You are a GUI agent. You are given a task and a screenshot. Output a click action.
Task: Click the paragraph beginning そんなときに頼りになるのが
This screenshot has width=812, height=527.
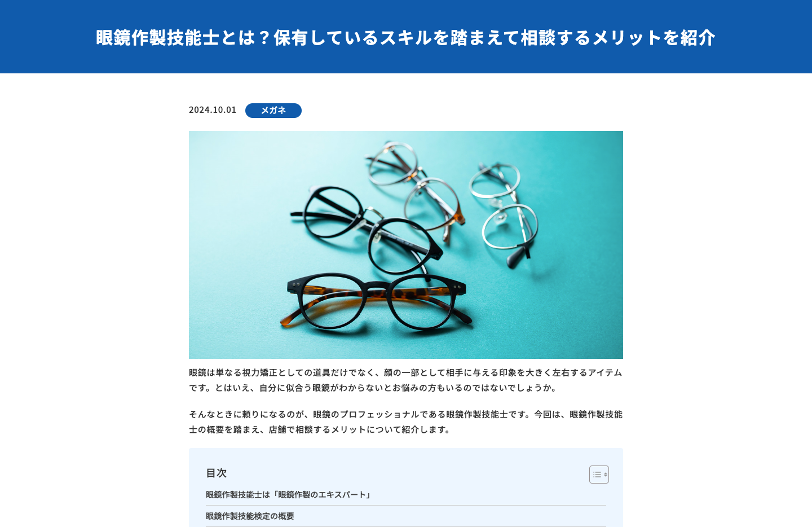[406, 422]
